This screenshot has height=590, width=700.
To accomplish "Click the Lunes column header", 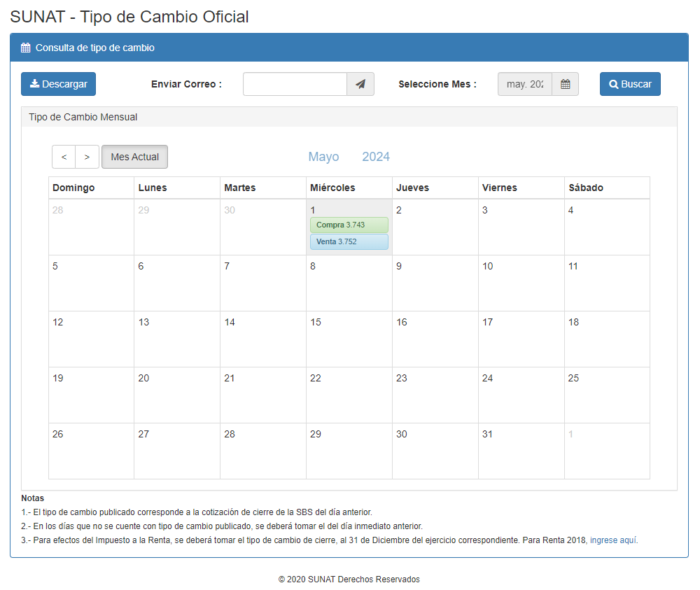I will tap(177, 188).
